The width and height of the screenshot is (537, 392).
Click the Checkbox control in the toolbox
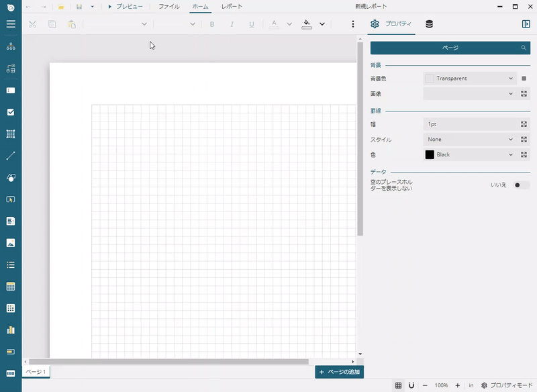tap(11, 112)
